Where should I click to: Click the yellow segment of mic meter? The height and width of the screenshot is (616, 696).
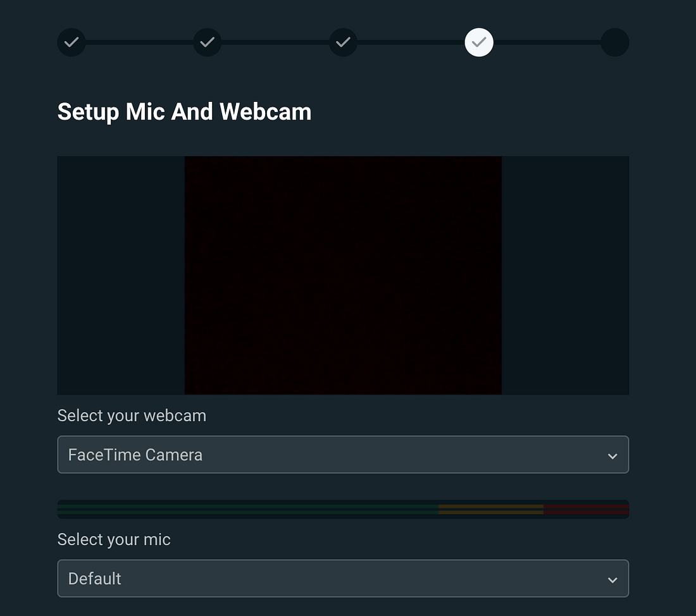(491, 509)
